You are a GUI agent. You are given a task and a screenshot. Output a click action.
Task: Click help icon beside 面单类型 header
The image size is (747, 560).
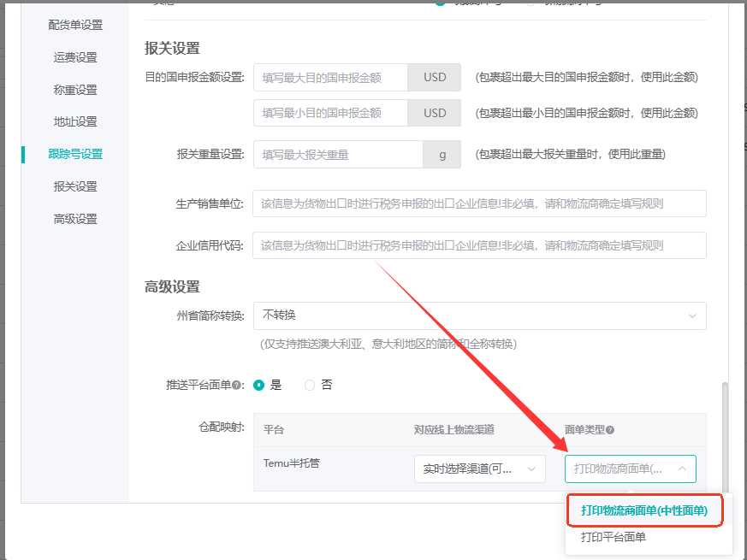tap(610, 430)
